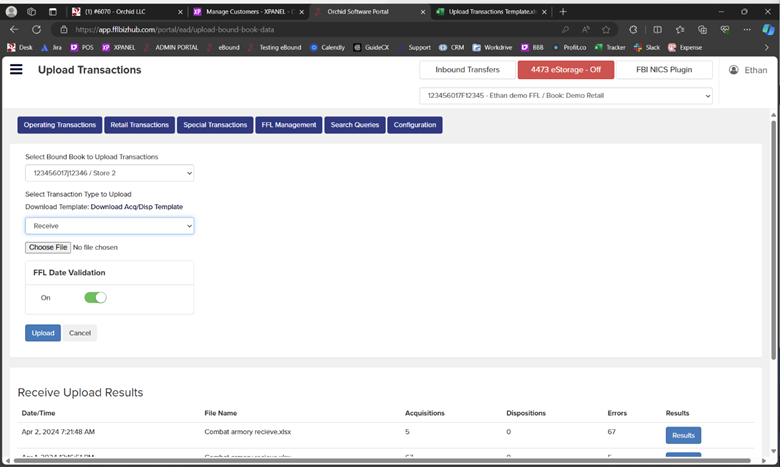Screen dimensions: 780x467
Task: Open the Expense bookmark
Action: click(x=685, y=47)
